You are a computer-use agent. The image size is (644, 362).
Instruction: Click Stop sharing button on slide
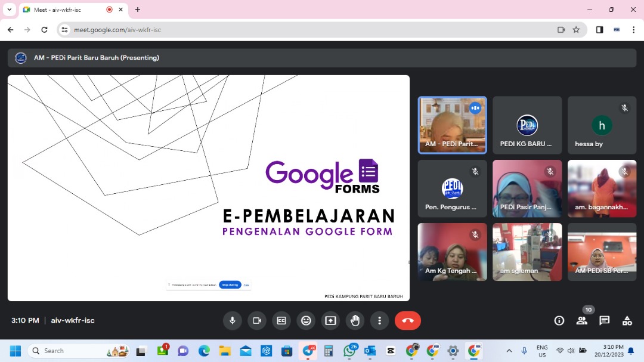230,285
